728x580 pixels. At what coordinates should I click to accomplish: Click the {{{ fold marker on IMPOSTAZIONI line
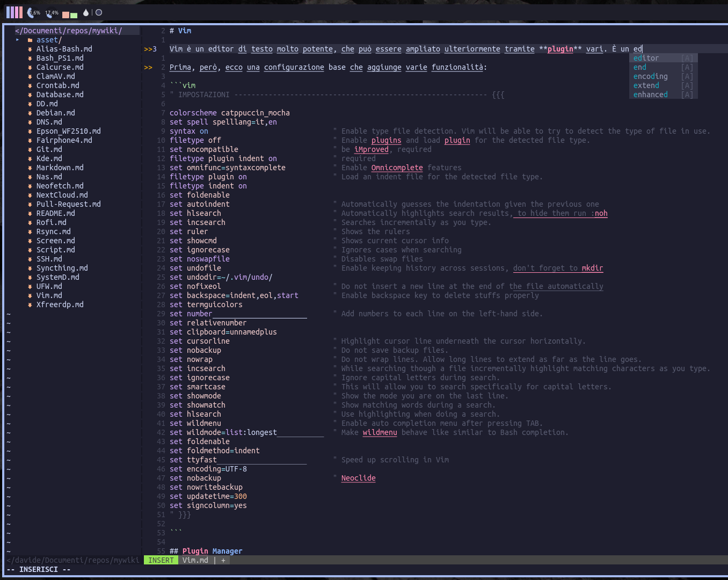coord(498,95)
